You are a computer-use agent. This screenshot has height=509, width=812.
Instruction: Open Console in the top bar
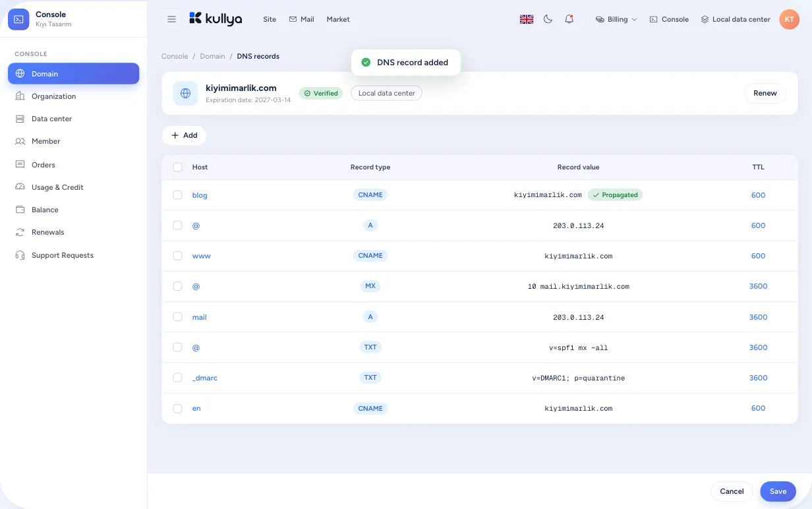669,19
